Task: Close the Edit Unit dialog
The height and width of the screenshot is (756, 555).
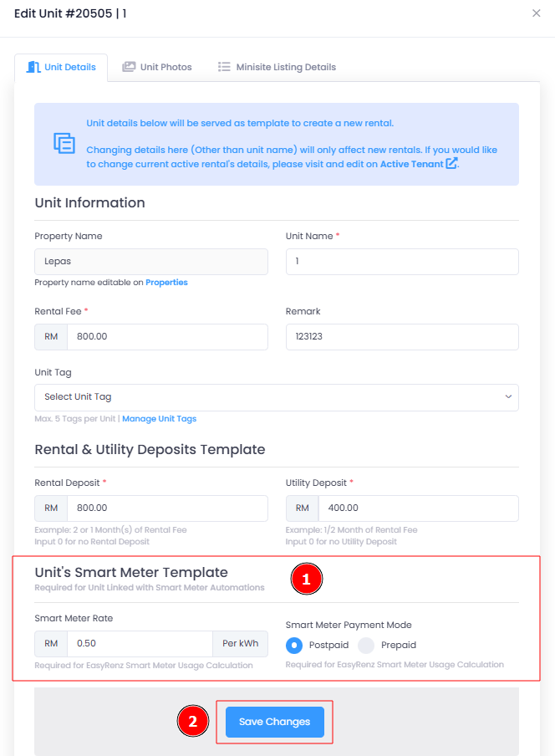Action: pyautogui.click(x=537, y=13)
